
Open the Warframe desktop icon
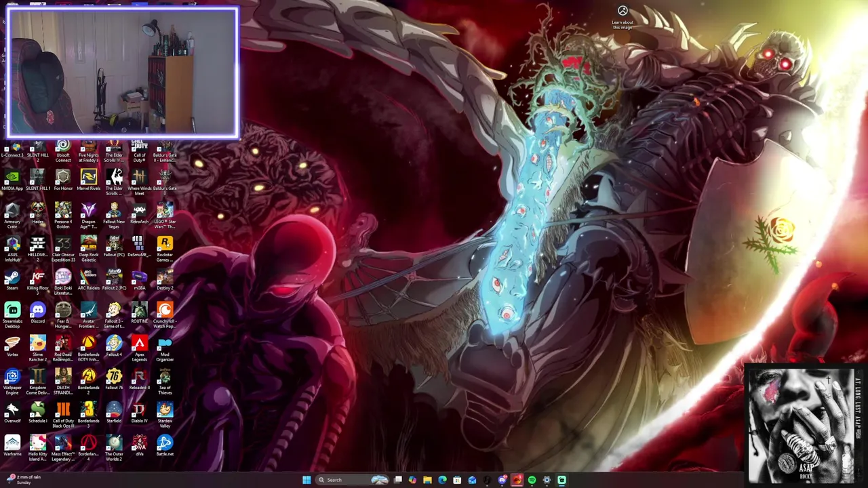click(12, 446)
